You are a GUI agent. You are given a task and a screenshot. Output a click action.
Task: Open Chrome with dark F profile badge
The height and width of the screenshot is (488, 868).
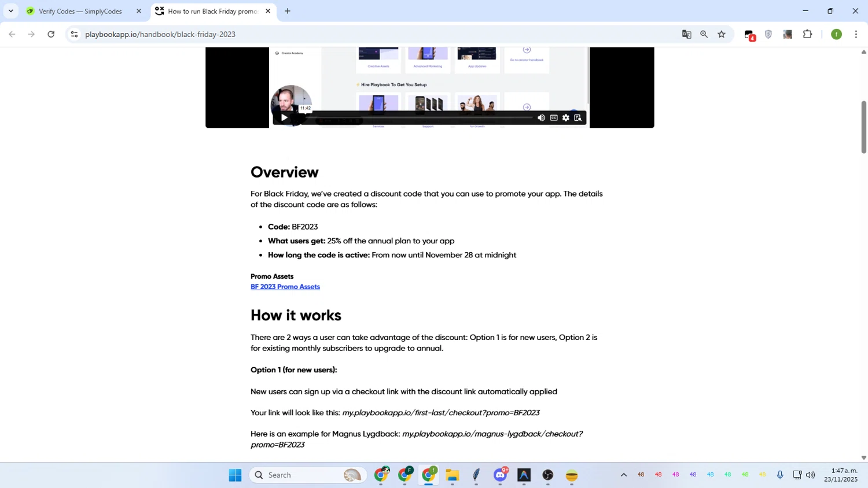[405, 475]
